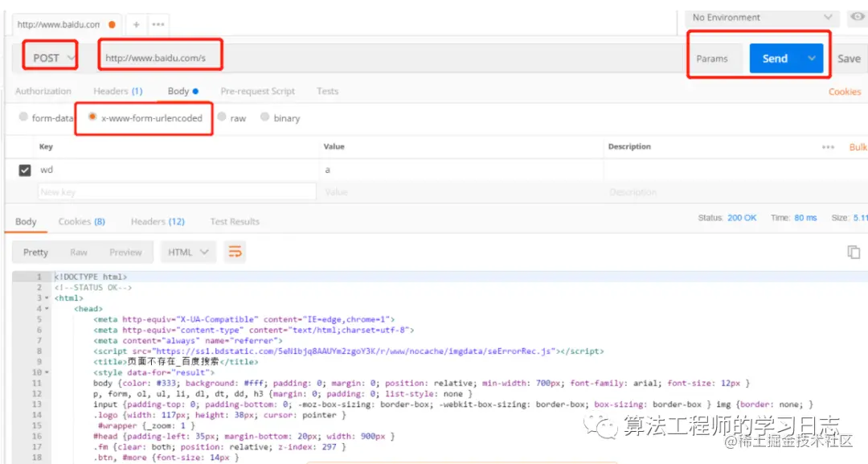Switch to the request Headers (1) tab

click(118, 91)
